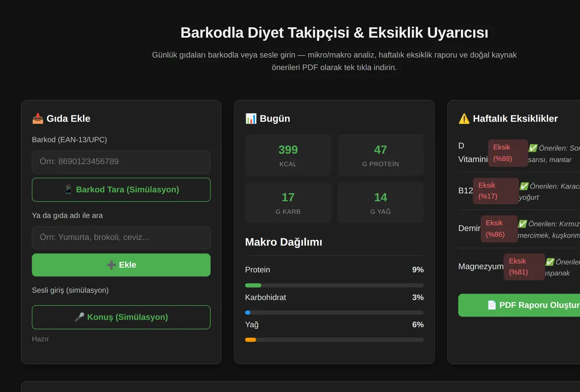The width and height of the screenshot is (580, 392).
Task: Click the checkmark icon in Demir row
Action: 522,224
